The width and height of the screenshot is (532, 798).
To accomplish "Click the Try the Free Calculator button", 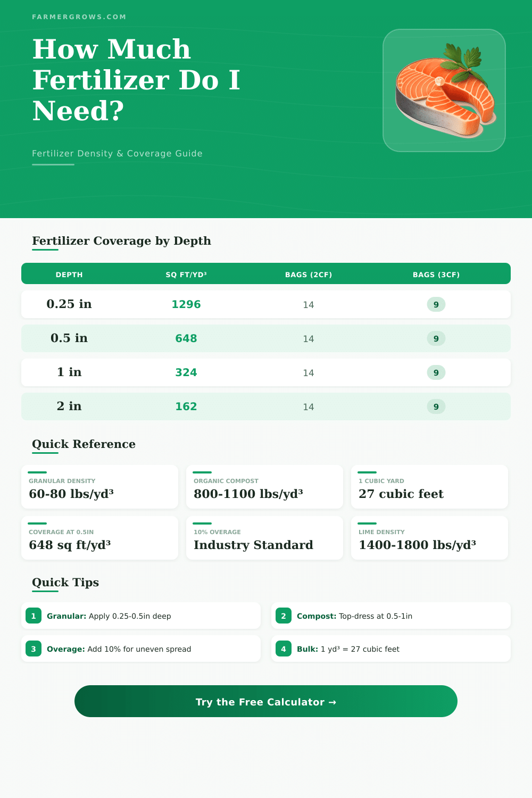I will point(266,702).
